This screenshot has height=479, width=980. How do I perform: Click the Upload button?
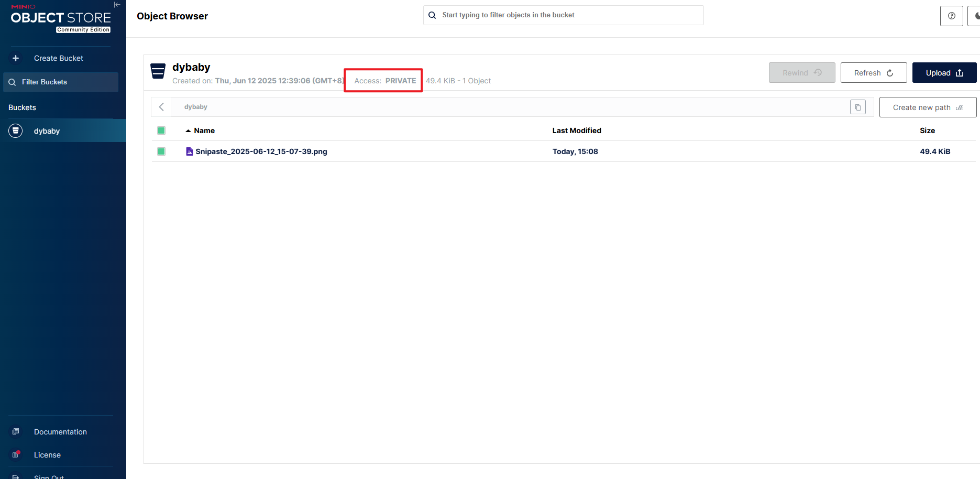944,73
